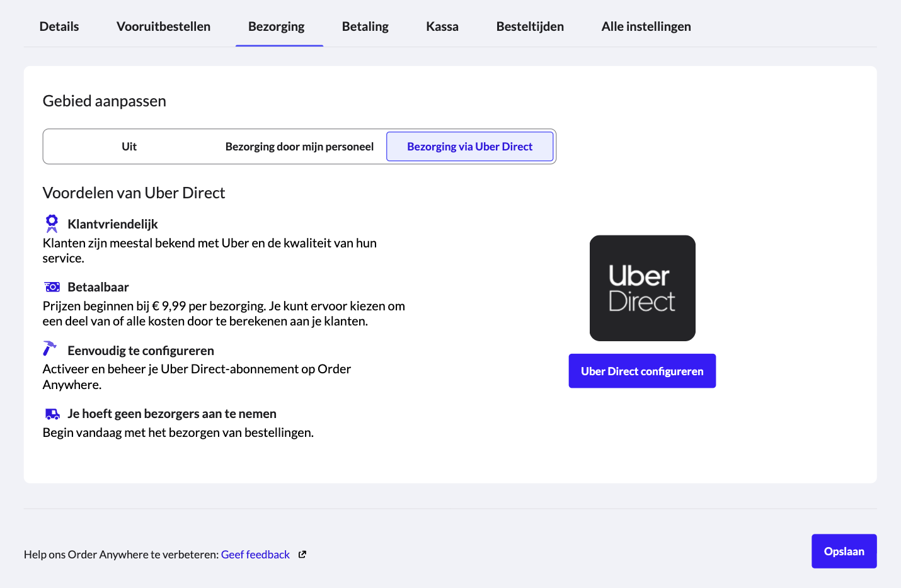Image resolution: width=901 pixels, height=588 pixels.
Task: Click the Eenvoudig te configureren title
Action: pyautogui.click(x=141, y=351)
